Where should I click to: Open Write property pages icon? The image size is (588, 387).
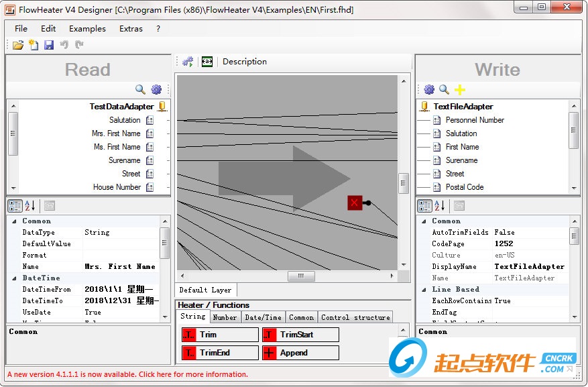[459, 205]
